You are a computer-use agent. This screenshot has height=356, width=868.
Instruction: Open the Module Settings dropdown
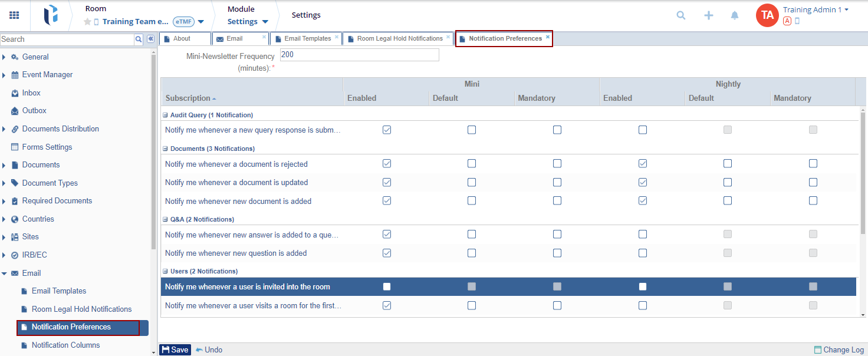[x=248, y=22]
